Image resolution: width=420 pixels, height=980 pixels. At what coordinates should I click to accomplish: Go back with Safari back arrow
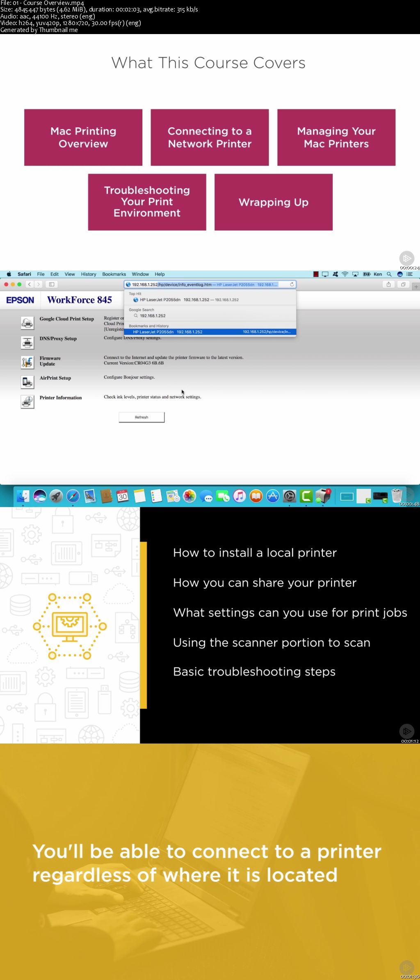pyautogui.click(x=30, y=284)
